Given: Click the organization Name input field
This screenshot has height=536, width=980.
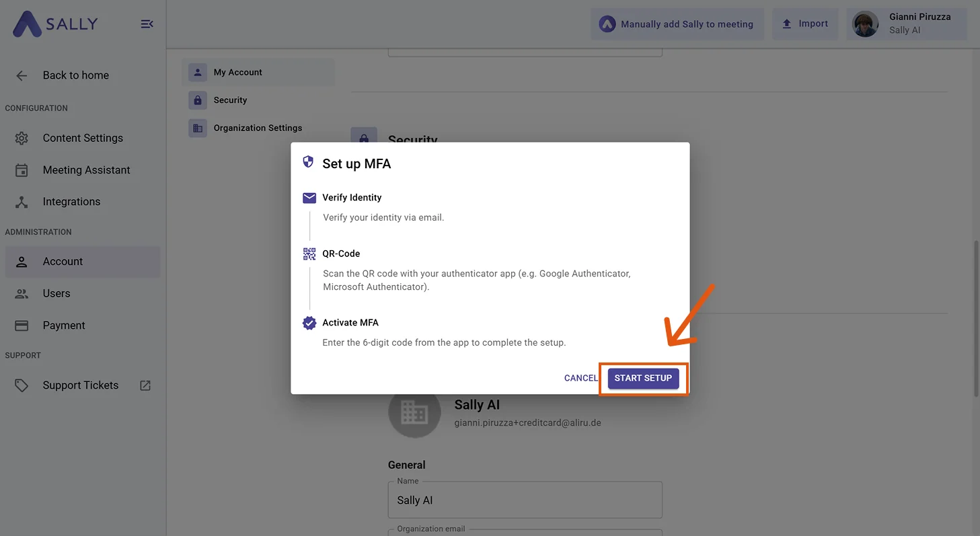Looking at the screenshot, I should click(x=525, y=500).
